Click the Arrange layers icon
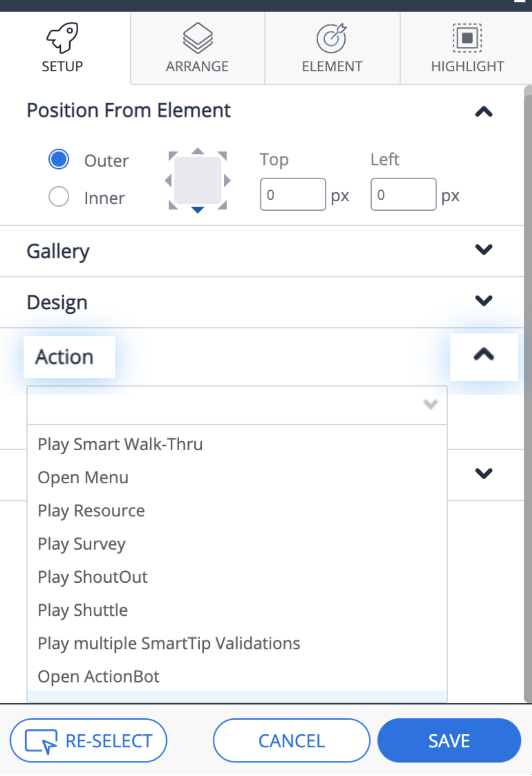 198,38
